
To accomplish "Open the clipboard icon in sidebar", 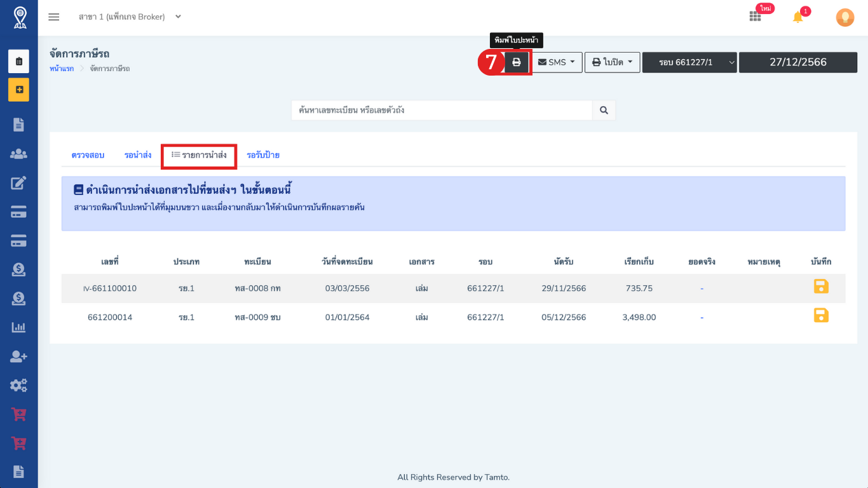I will click(x=19, y=61).
